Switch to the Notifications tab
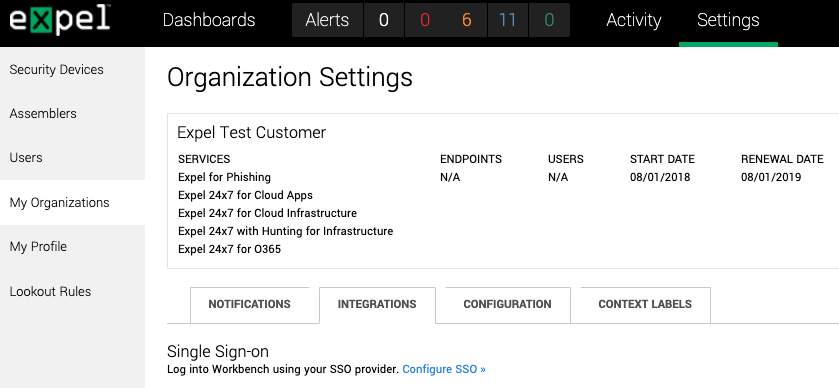The height and width of the screenshot is (388, 839). [249, 305]
